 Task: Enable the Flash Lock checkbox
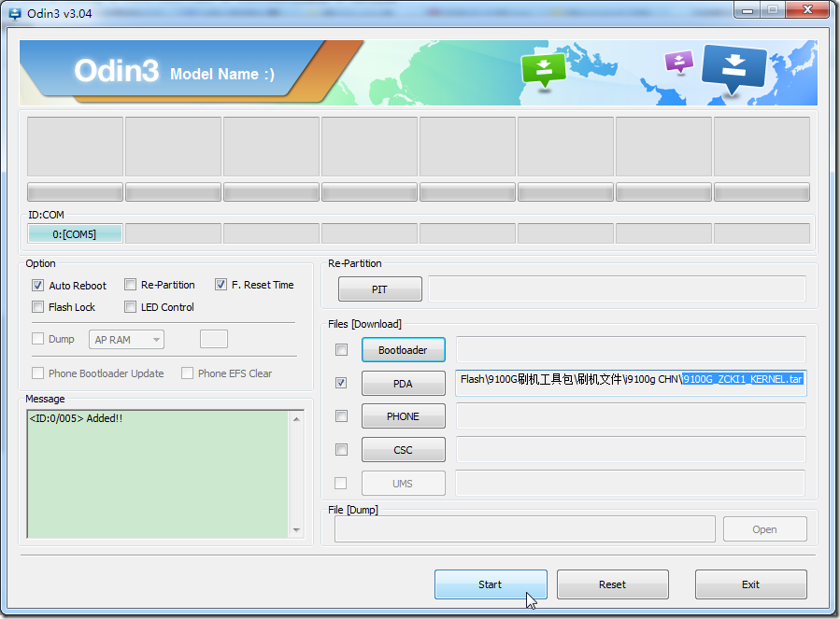(37, 307)
